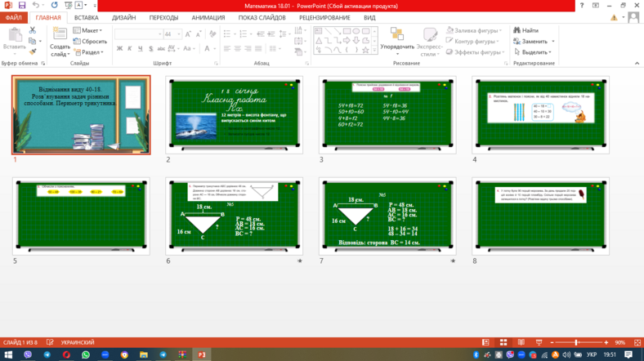Click the zoom slider handle in status bar
The image size is (644, 361).
(x=576, y=342)
